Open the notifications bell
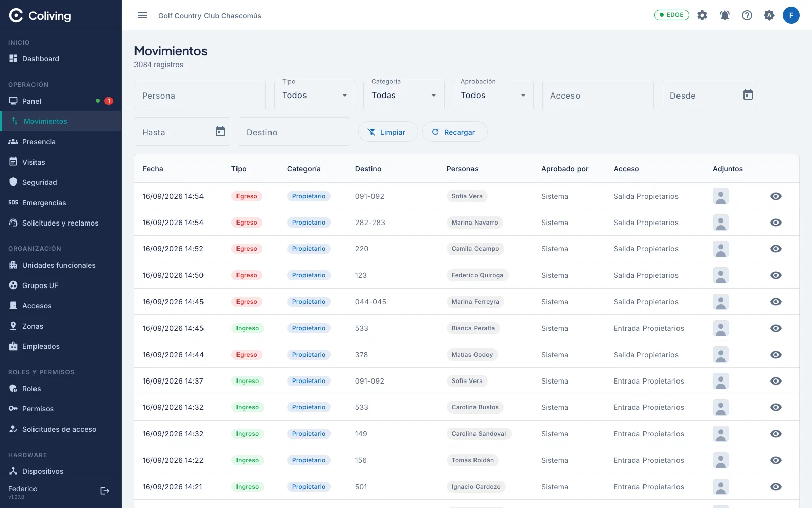The height and width of the screenshot is (508, 812). click(725, 15)
